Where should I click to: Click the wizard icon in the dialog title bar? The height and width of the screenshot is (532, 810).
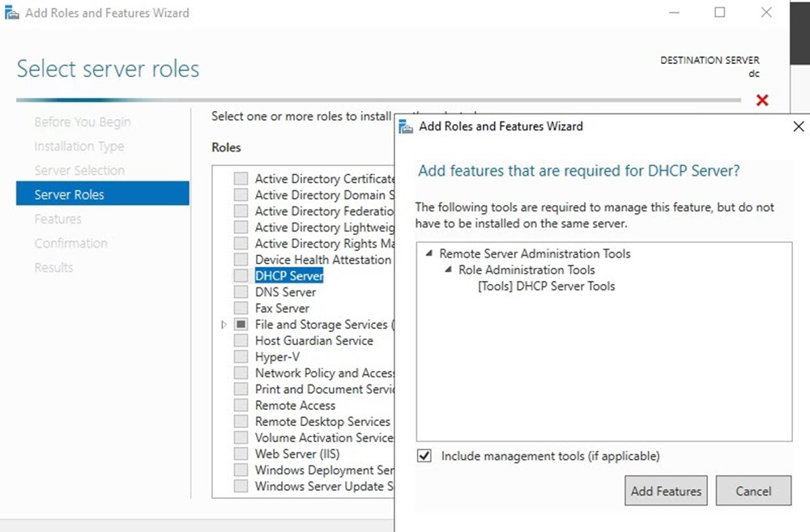click(406, 126)
